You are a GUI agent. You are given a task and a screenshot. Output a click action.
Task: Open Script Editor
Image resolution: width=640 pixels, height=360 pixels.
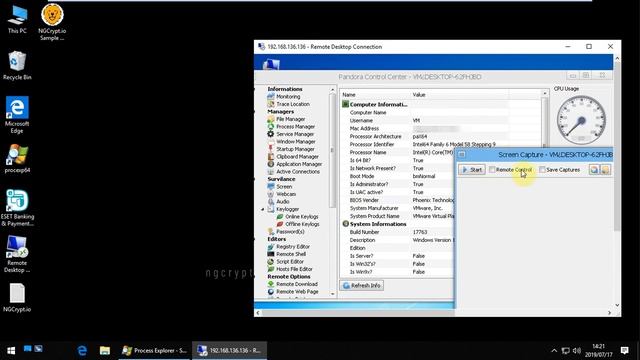(x=286, y=262)
